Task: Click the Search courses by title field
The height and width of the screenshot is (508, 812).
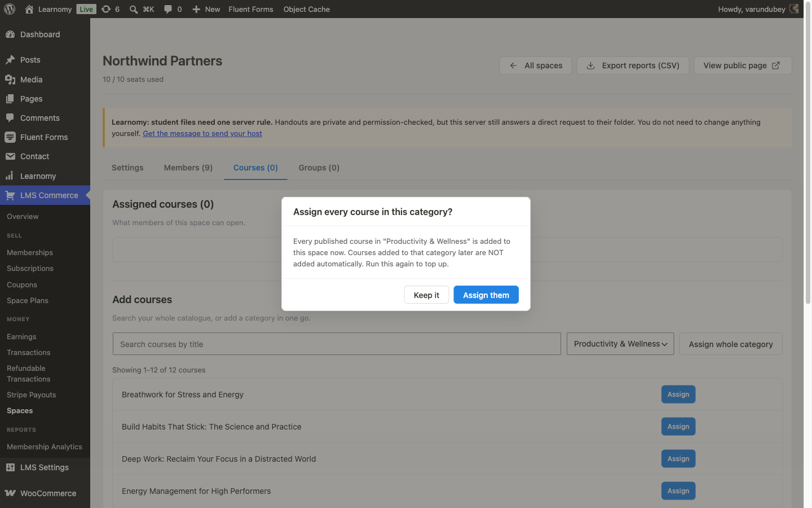Action: pyautogui.click(x=337, y=344)
